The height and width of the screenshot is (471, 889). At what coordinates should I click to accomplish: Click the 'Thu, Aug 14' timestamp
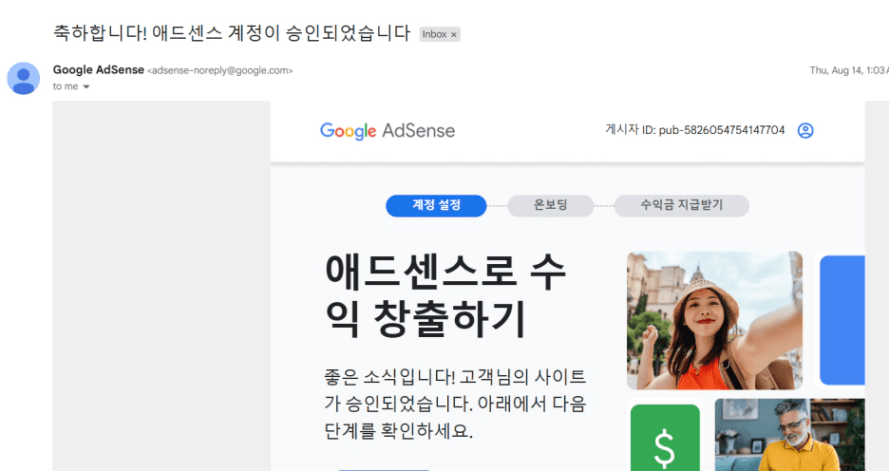pyautogui.click(x=849, y=70)
